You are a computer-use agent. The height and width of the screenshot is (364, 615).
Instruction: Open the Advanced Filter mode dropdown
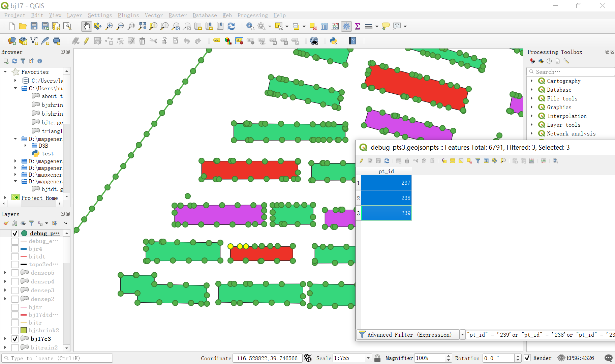coord(462,334)
